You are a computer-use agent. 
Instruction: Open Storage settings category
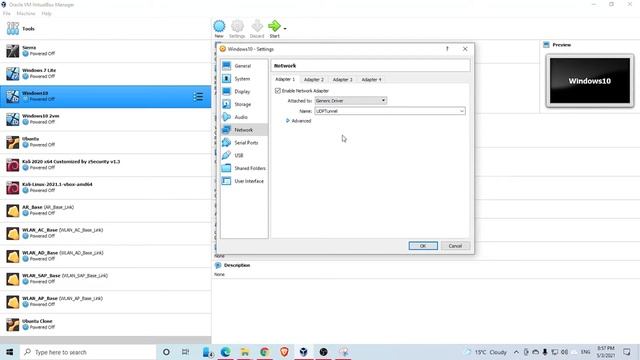[x=244, y=104]
